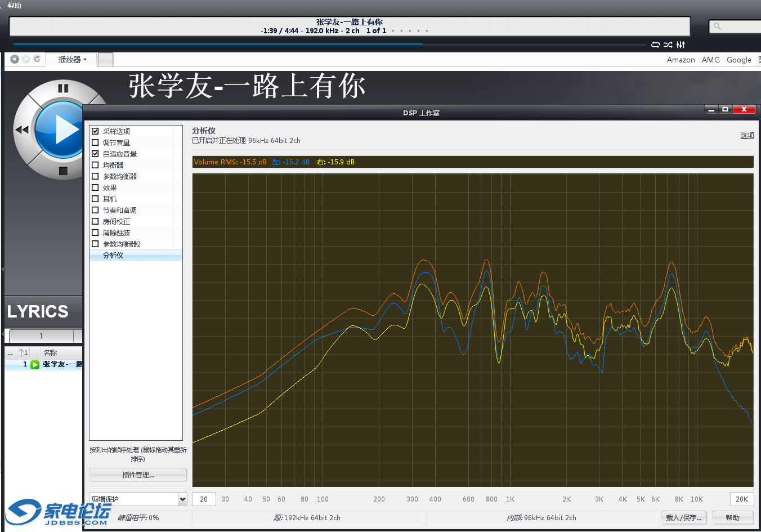Click the 插件管理... button
761x532 pixels.
pos(138,475)
